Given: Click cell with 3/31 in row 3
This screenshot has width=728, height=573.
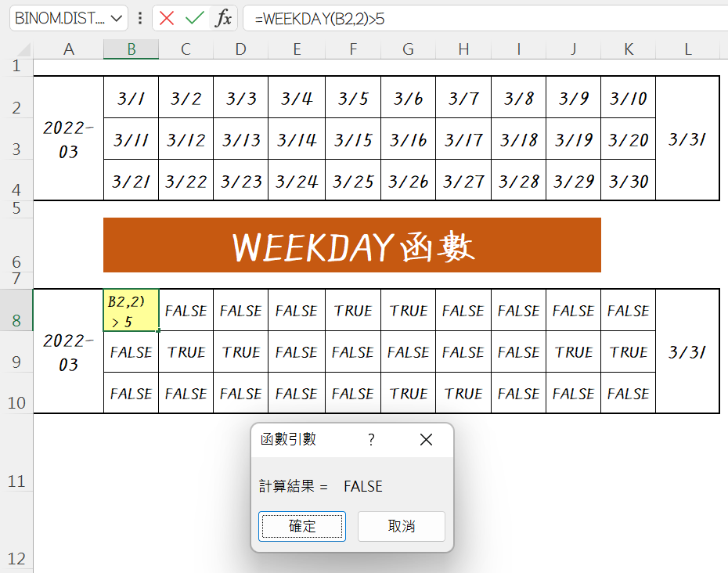Looking at the screenshot, I should pos(687,139).
